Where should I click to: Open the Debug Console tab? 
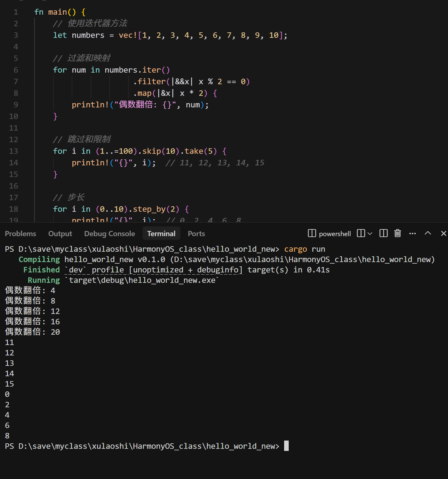(110, 234)
